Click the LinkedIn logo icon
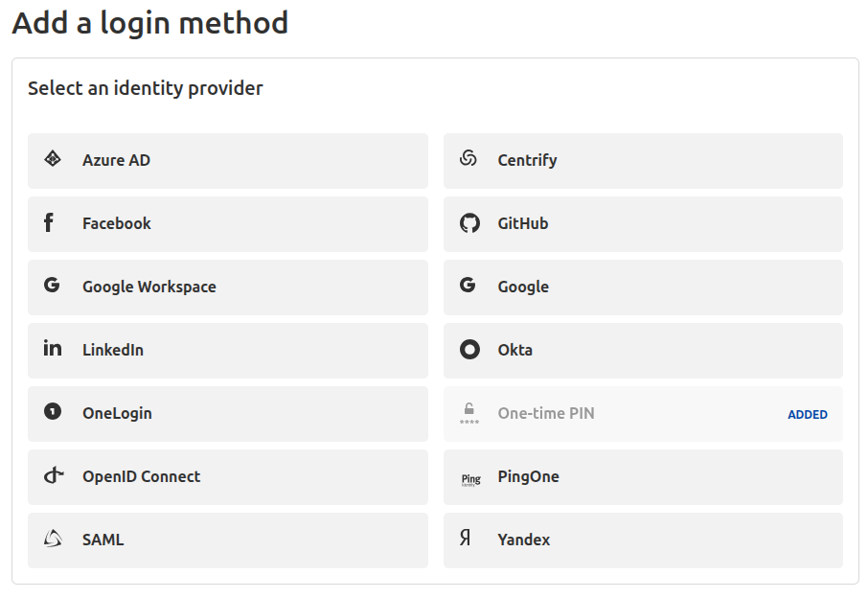The image size is (868, 598). 53,348
